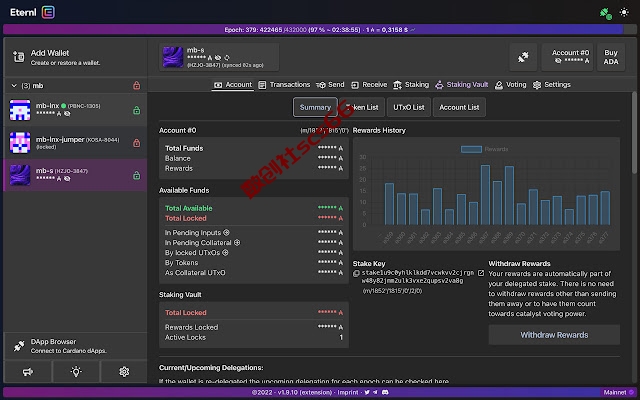Screen dimensions: 640x400
Task: Select the UTxO List sub-tab
Action: point(409,107)
